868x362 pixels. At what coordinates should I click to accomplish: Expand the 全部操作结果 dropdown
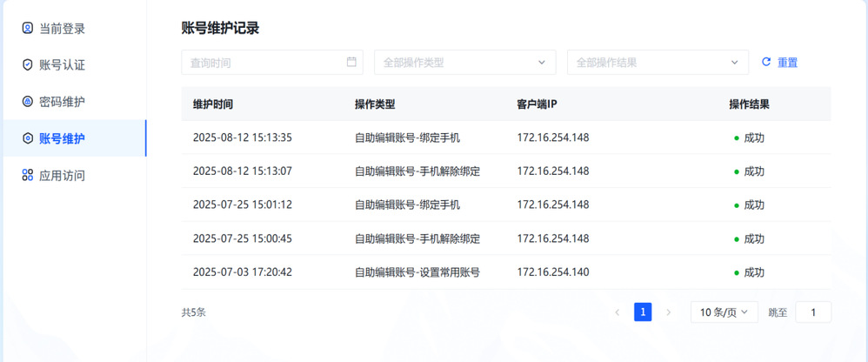(x=658, y=63)
